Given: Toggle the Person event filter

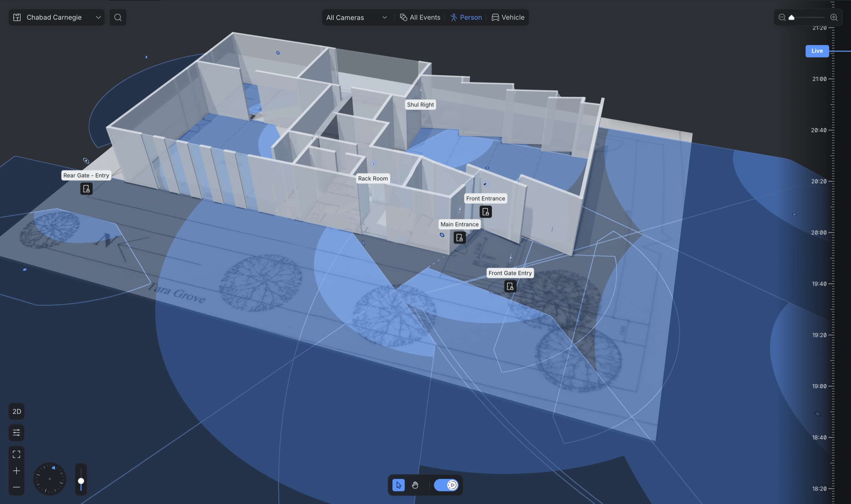Looking at the screenshot, I should click(x=466, y=17).
